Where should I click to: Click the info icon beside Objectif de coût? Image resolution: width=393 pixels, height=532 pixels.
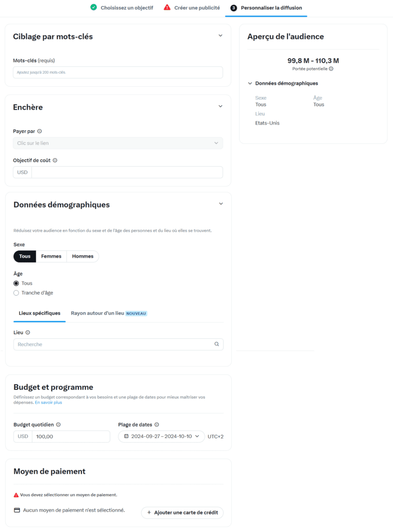(x=55, y=161)
